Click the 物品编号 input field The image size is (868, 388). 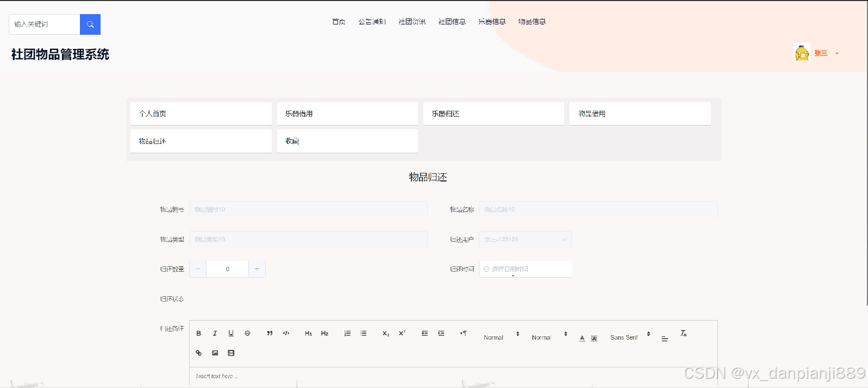pyautogui.click(x=308, y=209)
